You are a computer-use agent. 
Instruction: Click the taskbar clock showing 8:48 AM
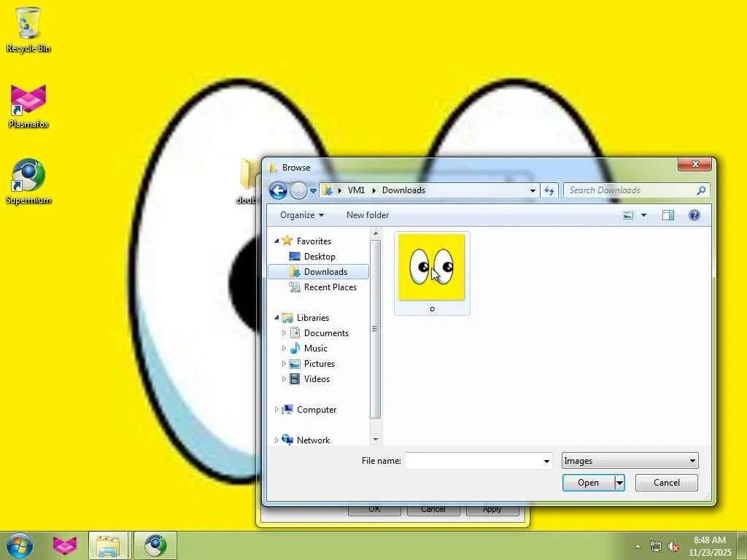tap(710, 546)
